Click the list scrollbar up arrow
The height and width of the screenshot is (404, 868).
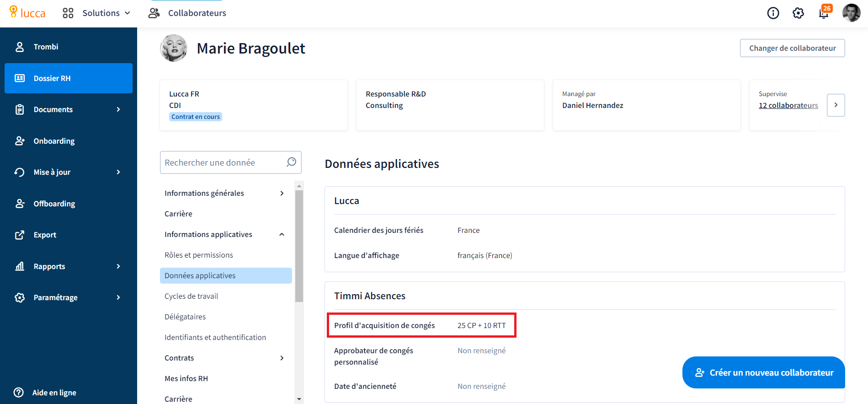tap(299, 186)
